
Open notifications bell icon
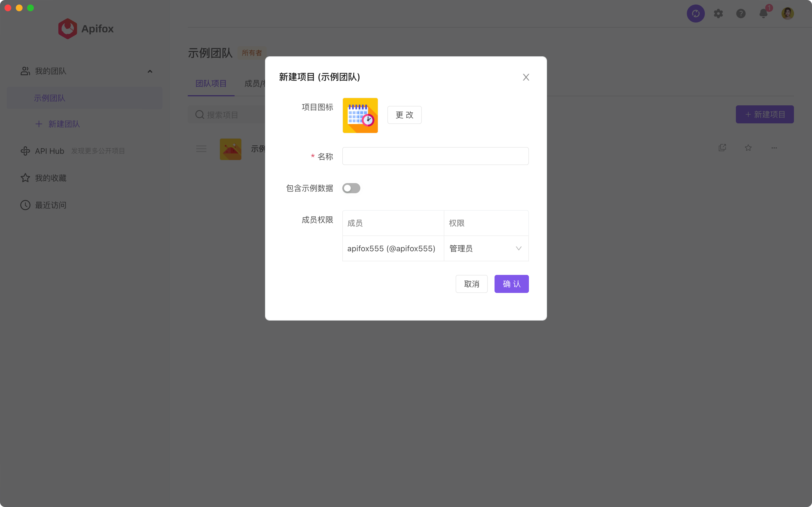[763, 14]
